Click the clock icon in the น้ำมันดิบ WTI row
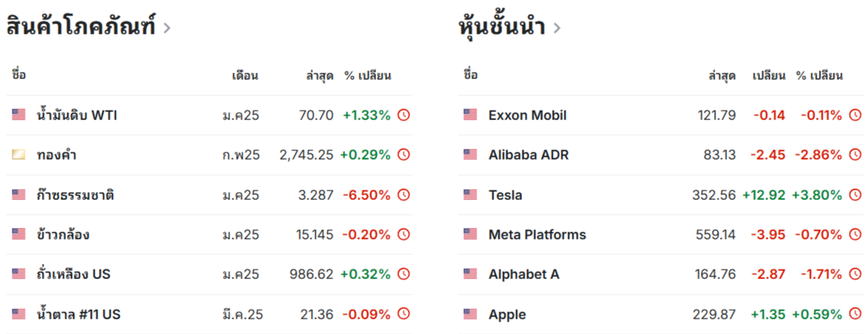The width and height of the screenshot is (868, 334). point(404,115)
